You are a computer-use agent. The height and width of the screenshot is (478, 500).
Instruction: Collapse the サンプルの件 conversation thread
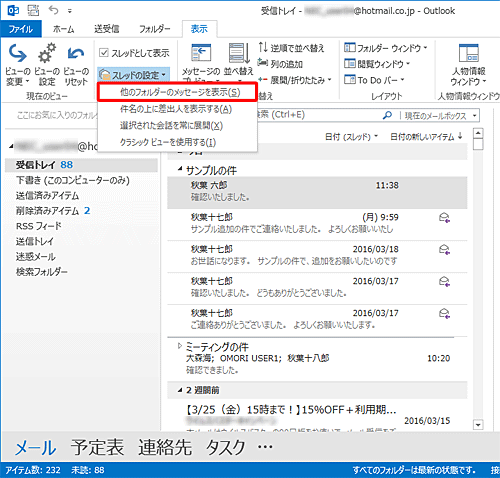point(180,170)
